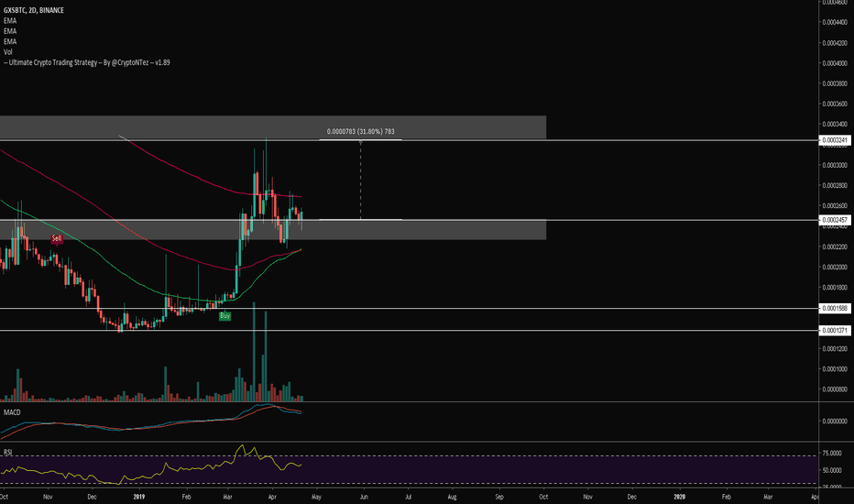Click the 0.0002457 price line label
Image resolution: width=854 pixels, height=504 pixels.
(x=835, y=220)
